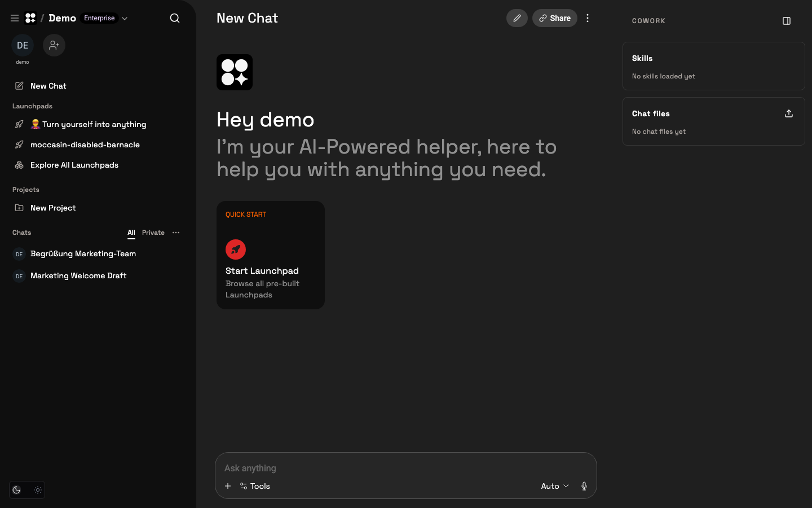Start voice input with microphone icon
The image size is (812, 508).
tap(584, 486)
